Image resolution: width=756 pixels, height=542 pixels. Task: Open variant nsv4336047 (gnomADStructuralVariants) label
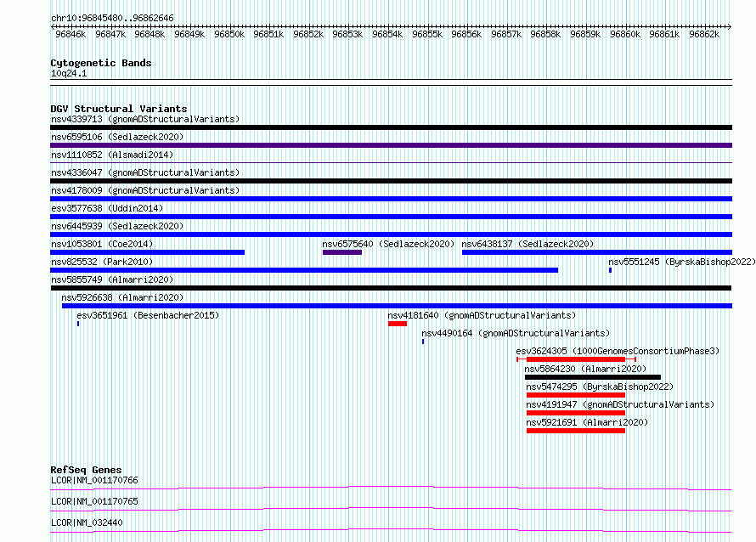pos(145,172)
